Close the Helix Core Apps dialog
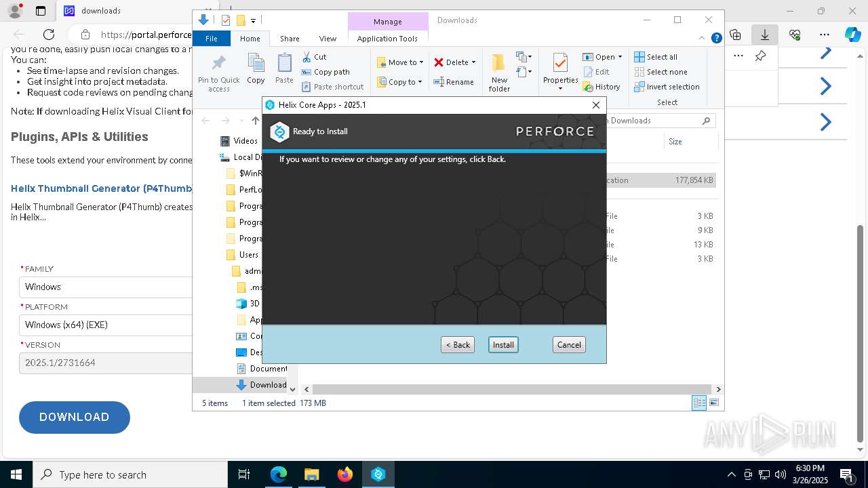Viewport: 868px width, 488px height. coord(596,105)
